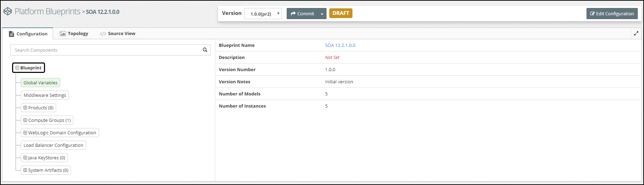Open the Commit split-button dropdown arrow
Image resolution: width=644 pixels, height=185 pixels.
tap(322, 14)
